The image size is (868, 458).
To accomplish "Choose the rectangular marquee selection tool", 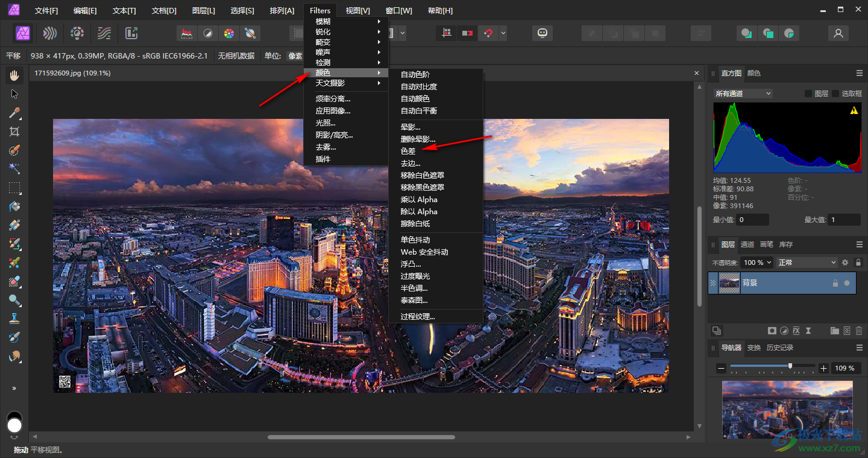I will [14, 188].
